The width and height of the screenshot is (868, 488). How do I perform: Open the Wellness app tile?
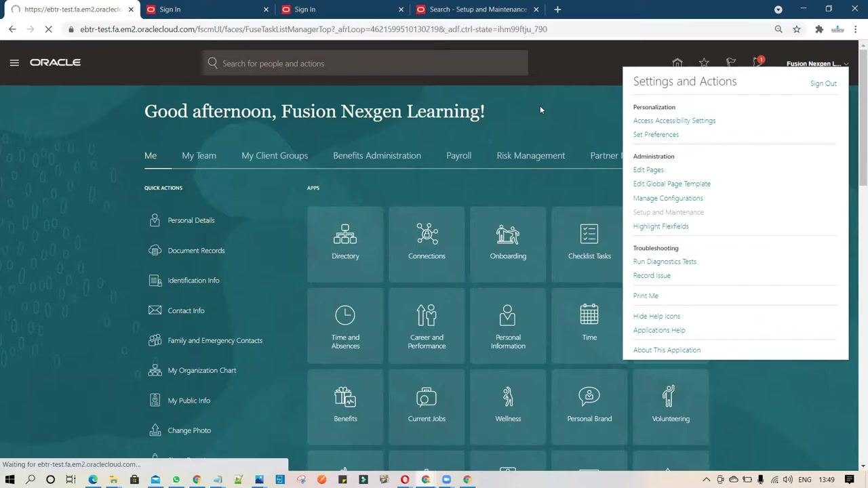[508, 407]
